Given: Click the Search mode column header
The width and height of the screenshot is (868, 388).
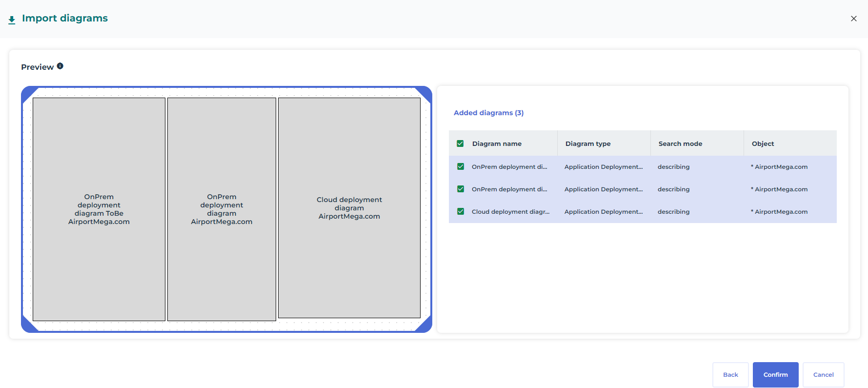Looking at the screenshot, I should point(680,143).
